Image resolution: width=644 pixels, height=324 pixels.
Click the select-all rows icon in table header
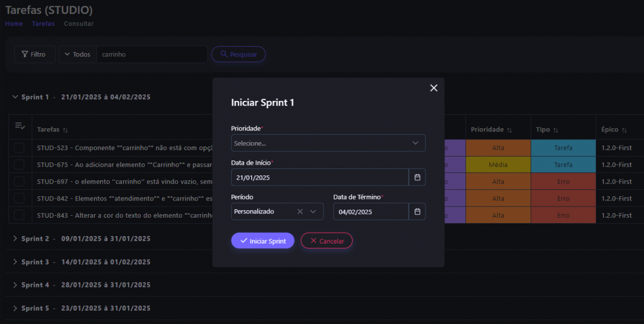coord(20,126)
